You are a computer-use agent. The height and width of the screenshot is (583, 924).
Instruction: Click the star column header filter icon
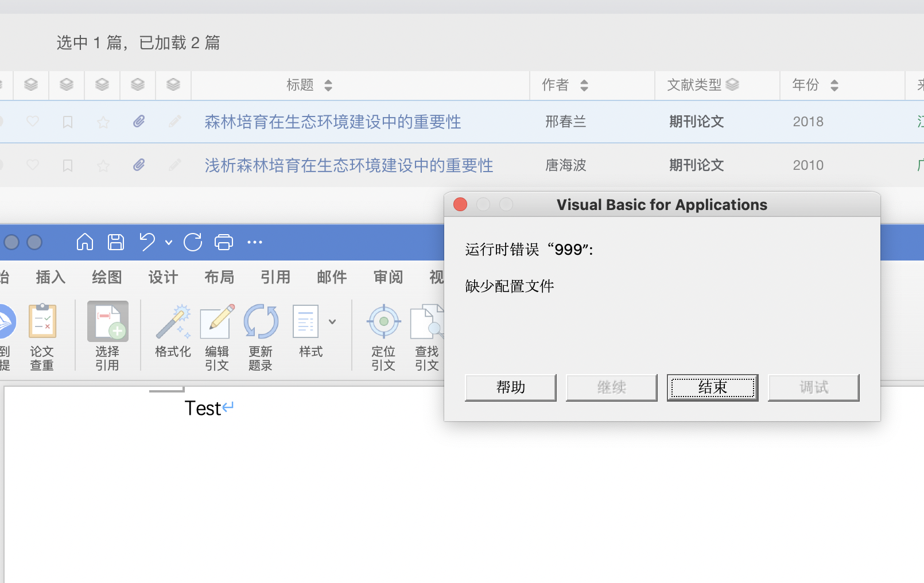[x=102, y=85]
